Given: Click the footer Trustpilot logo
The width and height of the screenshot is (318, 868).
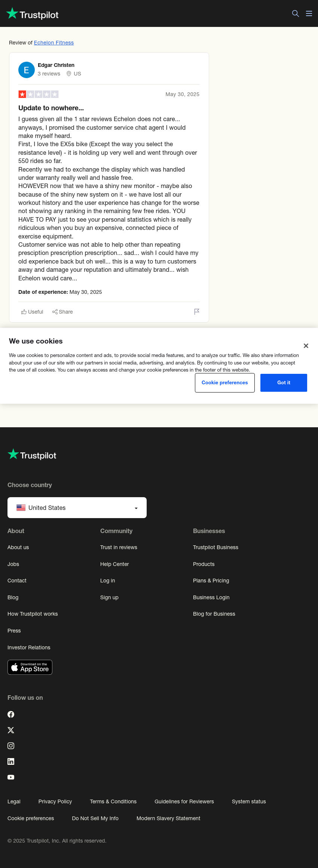Looking at the screenshot, I should 32,455.
